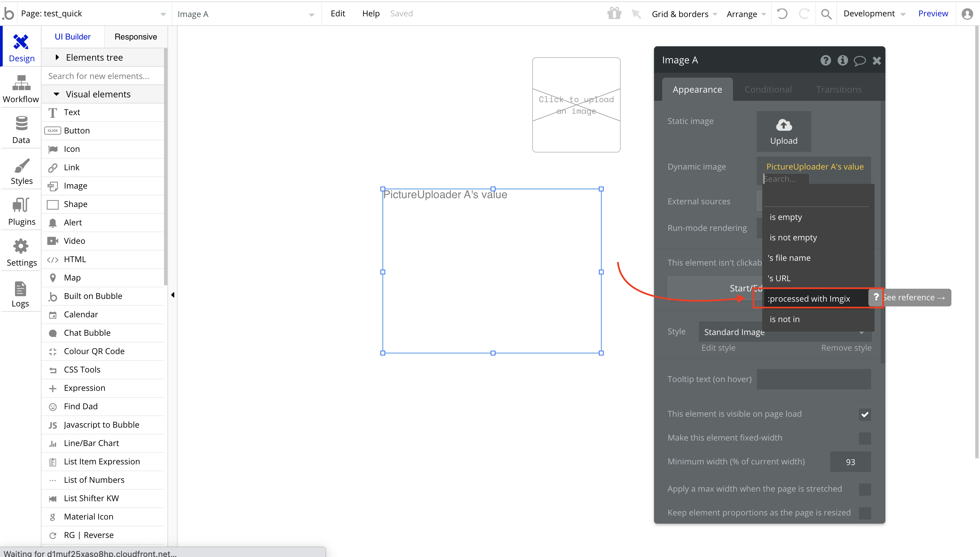This screenshot has height=557, width=980.
Task: Click the search magnifier icon in top bar
Action: [826, 14]
